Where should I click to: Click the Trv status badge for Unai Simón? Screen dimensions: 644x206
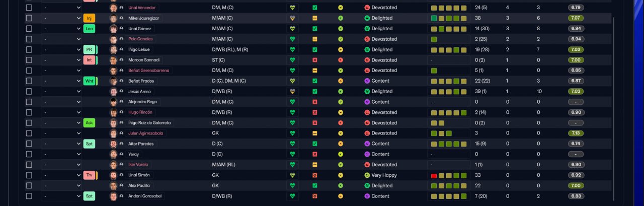point(89,175)
